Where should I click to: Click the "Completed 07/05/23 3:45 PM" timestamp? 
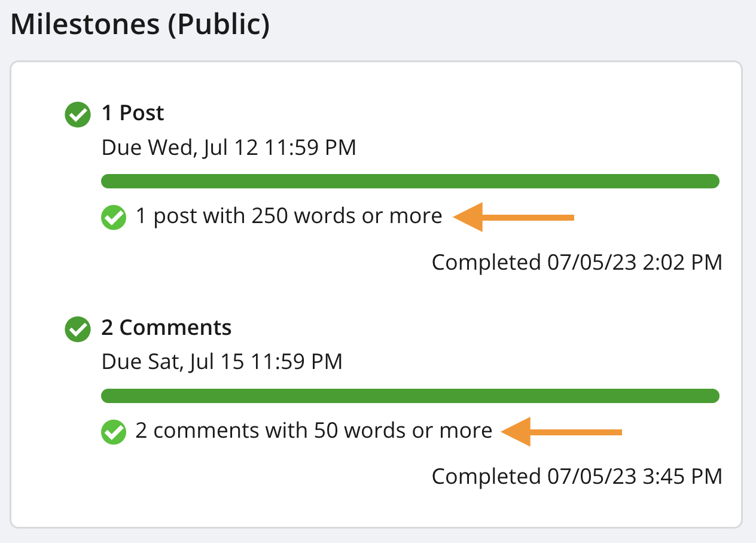pyautogui.click(x=577, y=477)
